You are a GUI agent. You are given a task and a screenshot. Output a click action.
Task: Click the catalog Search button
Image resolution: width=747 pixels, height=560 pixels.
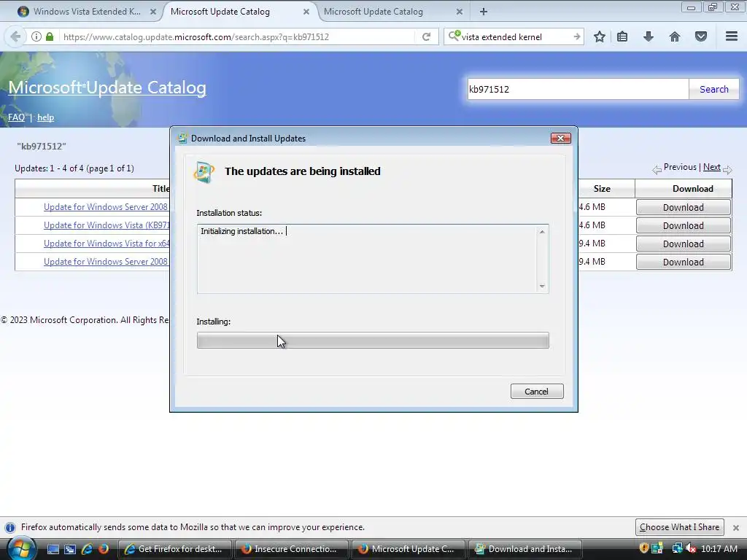point(713,89)
